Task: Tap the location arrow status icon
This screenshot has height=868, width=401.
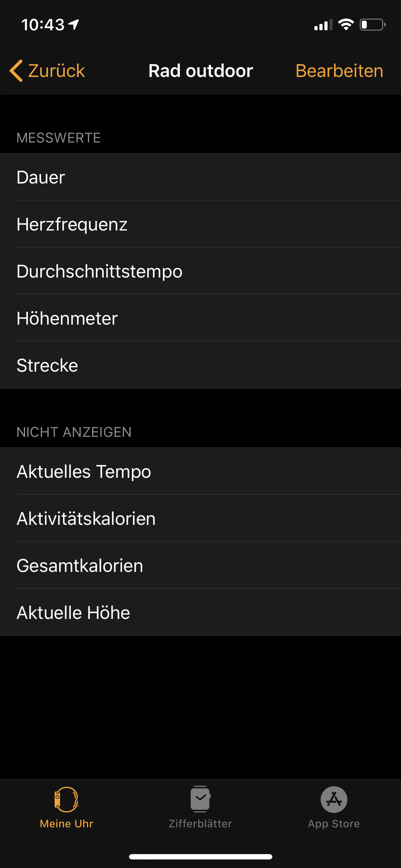Action: point(74,25)
